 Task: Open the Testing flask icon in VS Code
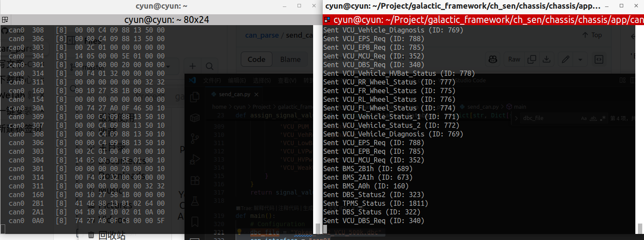pos(195,201)
